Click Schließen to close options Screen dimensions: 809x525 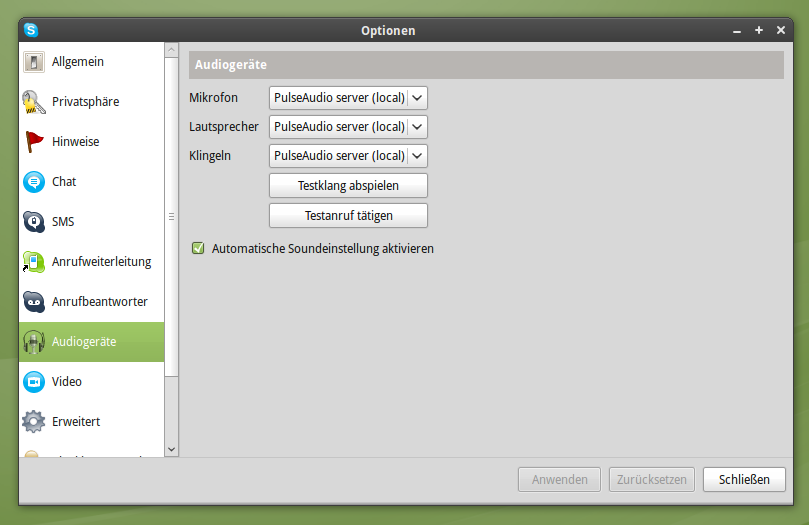tap(744, 480)
